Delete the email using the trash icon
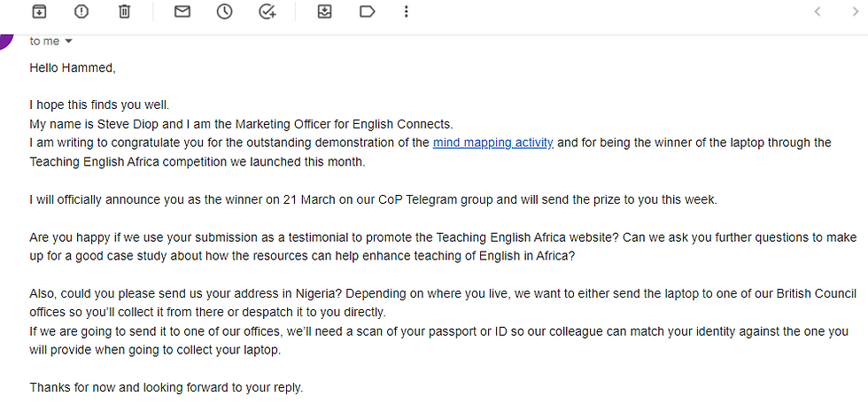The image size is (868, 404). [x=125, y=12]
